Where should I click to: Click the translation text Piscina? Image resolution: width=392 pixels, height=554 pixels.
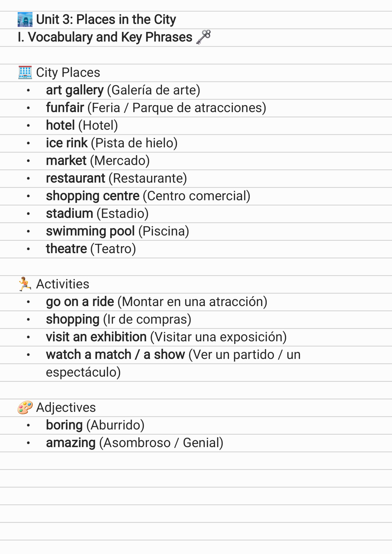(x=164, y=231)
